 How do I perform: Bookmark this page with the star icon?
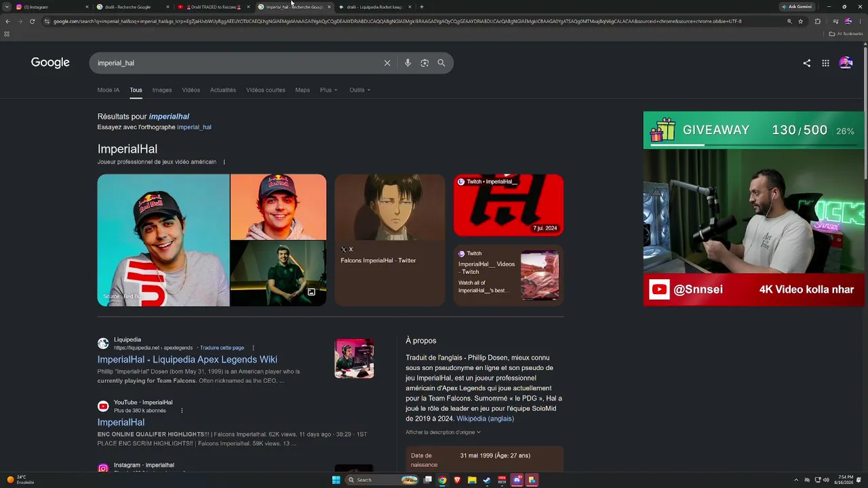(801, 21)
